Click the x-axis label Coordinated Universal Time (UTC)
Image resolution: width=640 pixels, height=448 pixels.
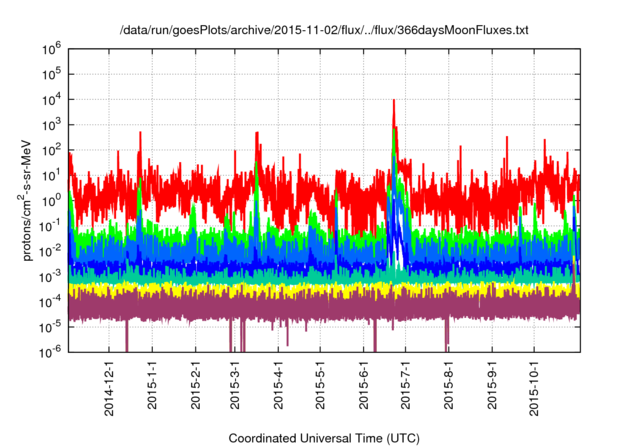coord(324,439)
